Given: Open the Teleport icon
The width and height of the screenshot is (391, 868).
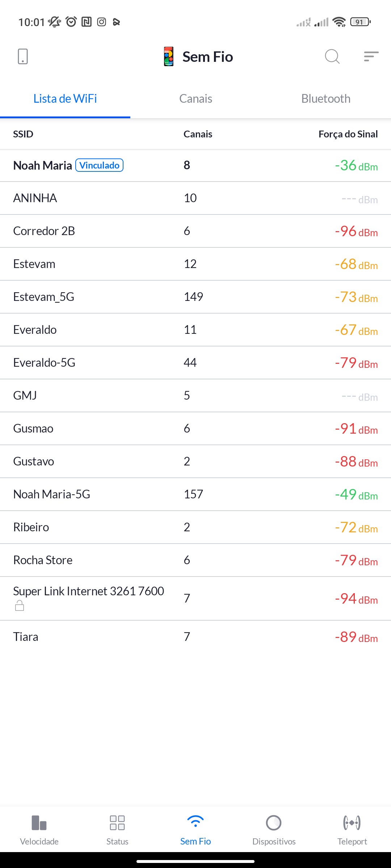Looking at the screenshot, I should point(352,823).
